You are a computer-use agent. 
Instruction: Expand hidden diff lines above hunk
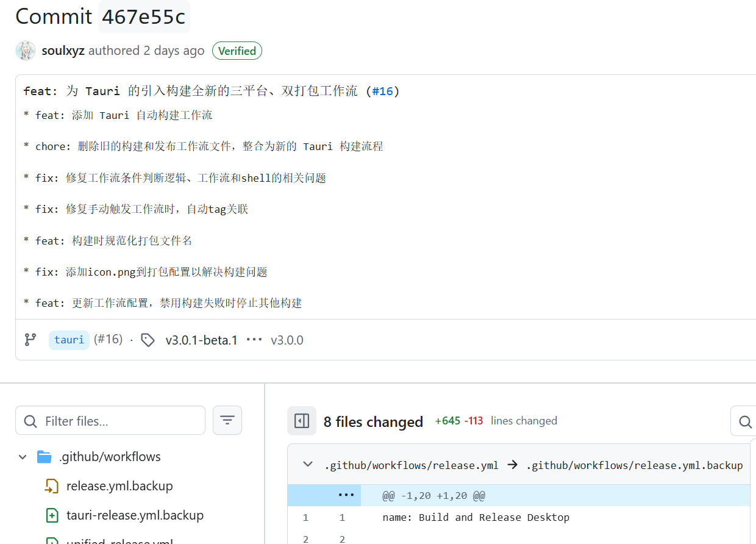pos(346,495)
